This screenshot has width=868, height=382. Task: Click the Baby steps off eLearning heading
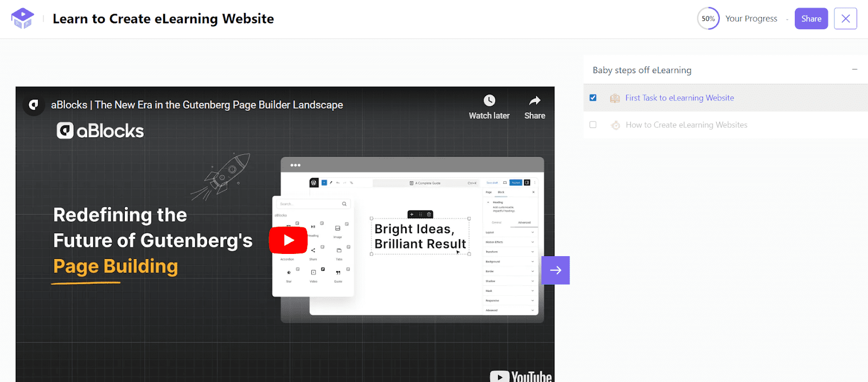(x=642, y=70)
